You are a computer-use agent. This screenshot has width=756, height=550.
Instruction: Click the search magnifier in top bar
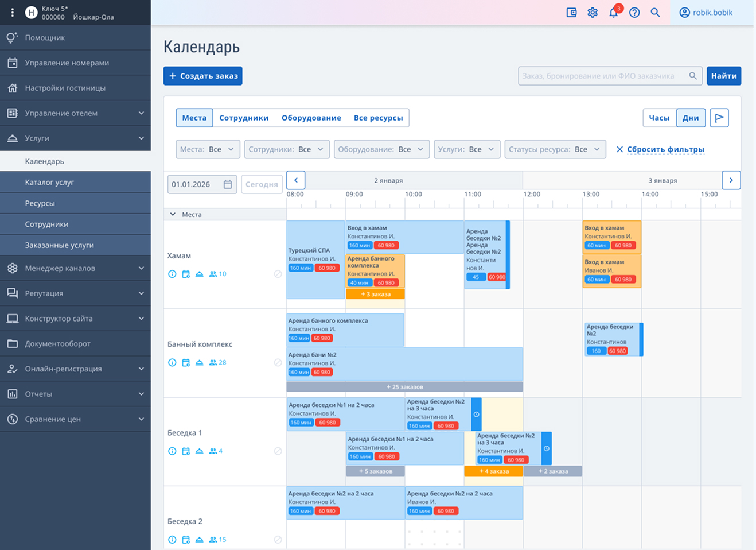tap(655, 13)
